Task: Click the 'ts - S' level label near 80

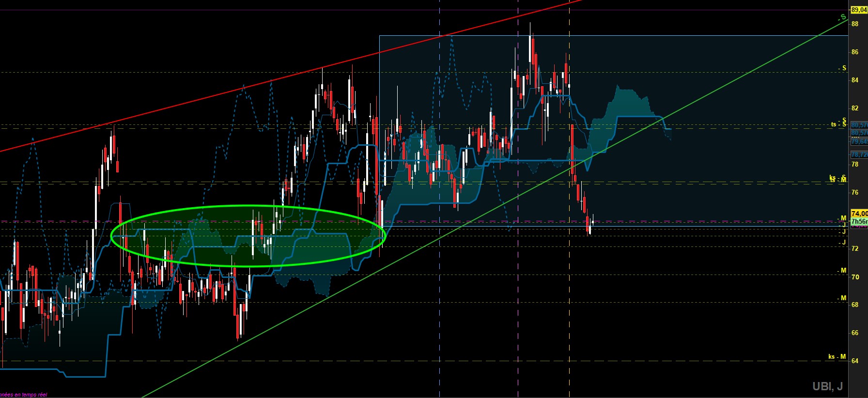Action: point(838,124)
